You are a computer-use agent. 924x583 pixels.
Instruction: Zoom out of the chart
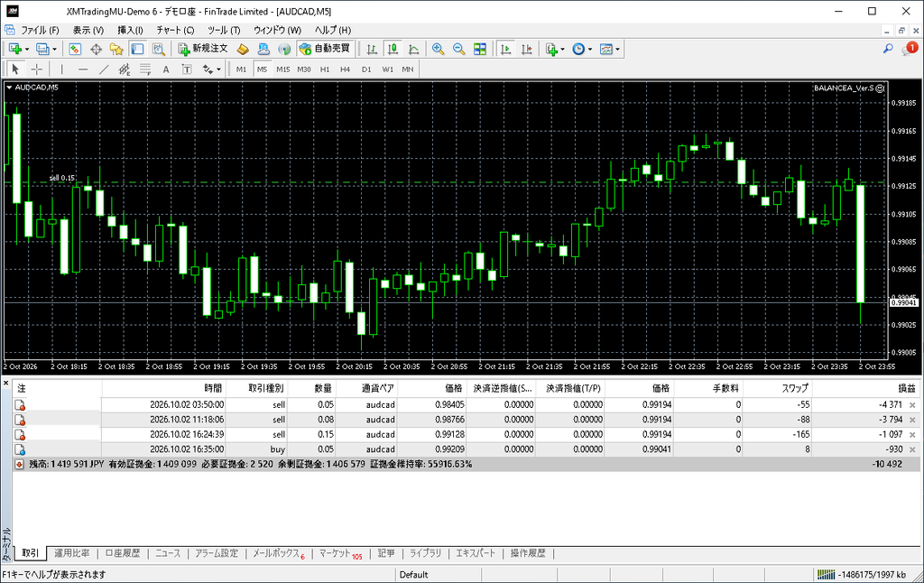(x=459, y=49)
